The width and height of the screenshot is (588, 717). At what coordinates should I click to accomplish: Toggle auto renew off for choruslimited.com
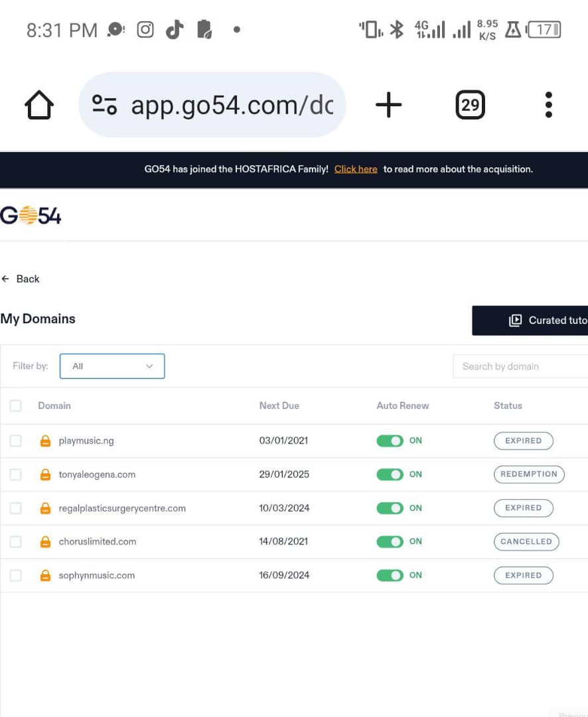(x=390, y=542)
